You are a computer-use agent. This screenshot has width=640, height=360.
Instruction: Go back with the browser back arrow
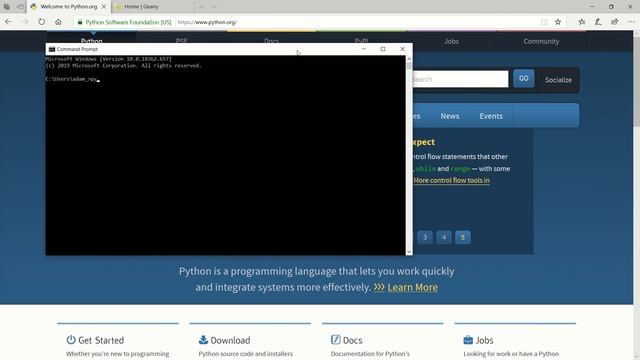click(x=9, y=22)
